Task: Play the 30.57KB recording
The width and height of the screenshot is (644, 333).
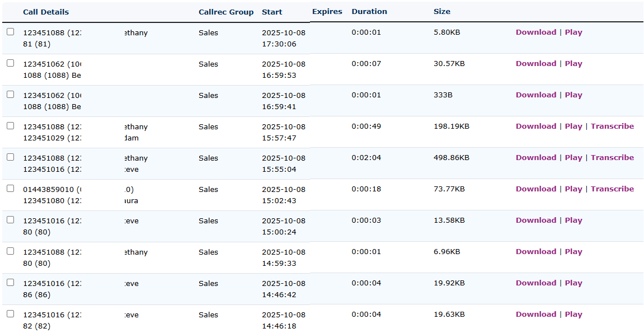Action: click(573, 64)
